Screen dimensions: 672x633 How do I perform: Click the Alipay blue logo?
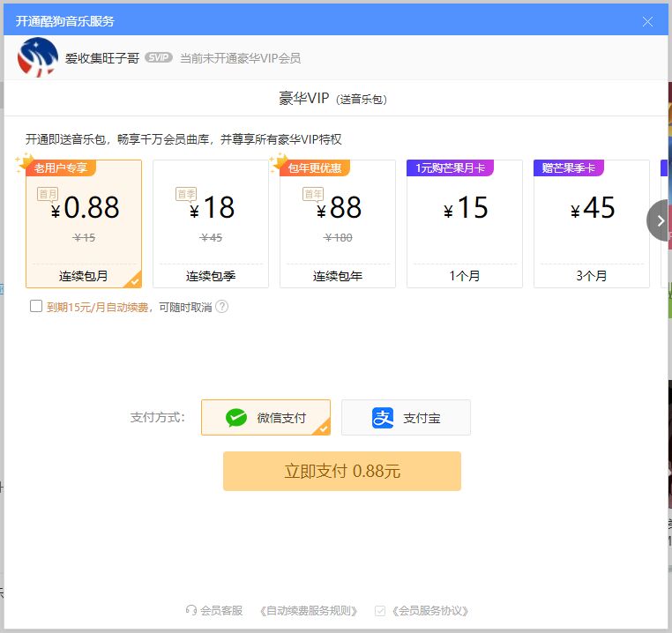pyautogui.click(x=383, y=418)
